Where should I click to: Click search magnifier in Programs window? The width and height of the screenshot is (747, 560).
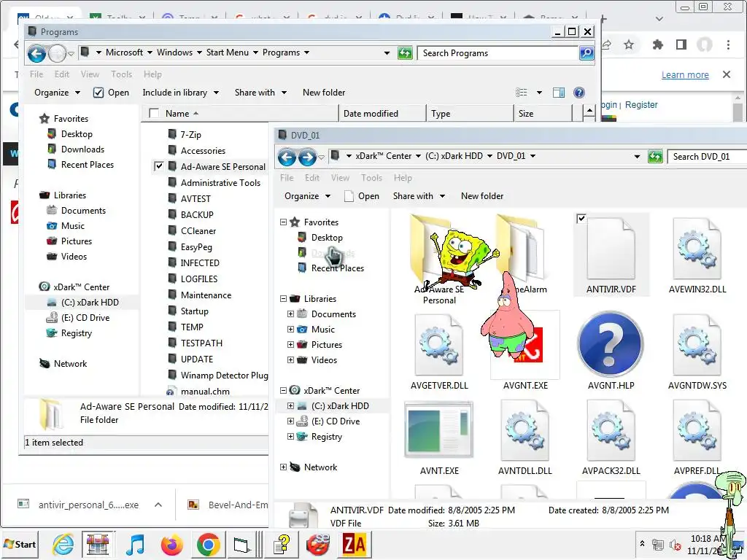point(587,52)
